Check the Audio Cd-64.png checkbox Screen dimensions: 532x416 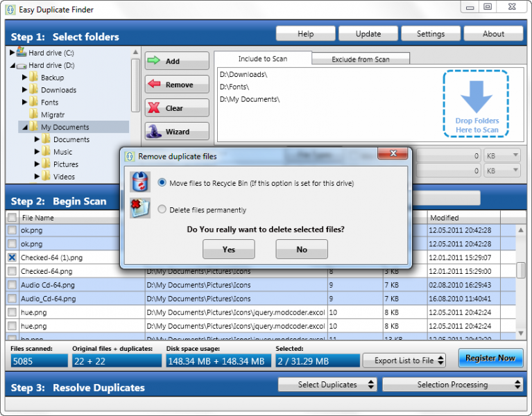click(12, 285)
